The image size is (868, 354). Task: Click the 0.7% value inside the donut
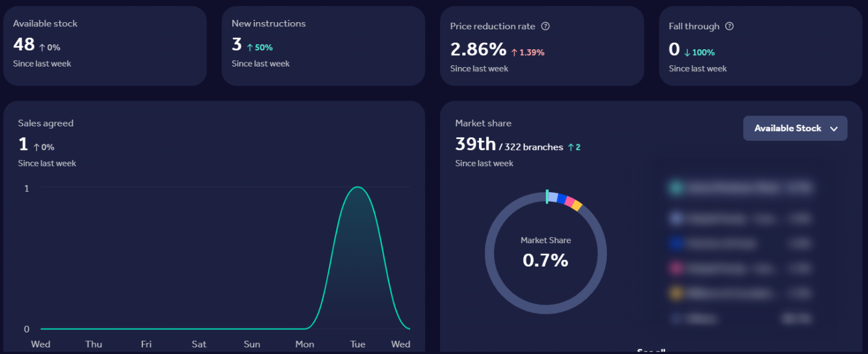coord(545,260)
